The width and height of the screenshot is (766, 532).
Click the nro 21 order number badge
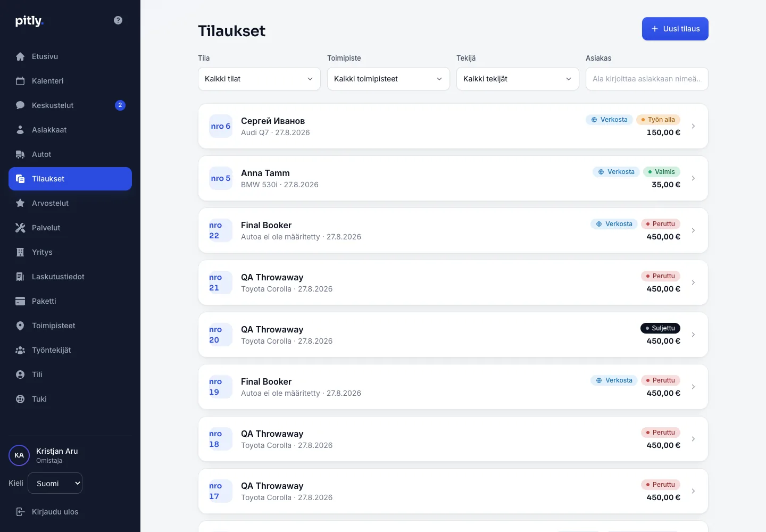pyautogui.click(x=221, y=282)
